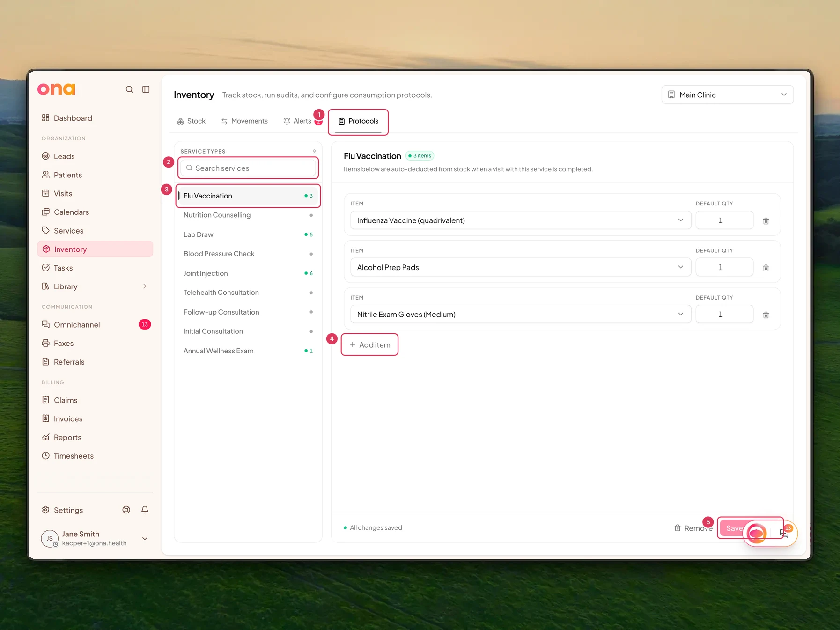This screenshot has height=630, width=840.
Task: Expand the Library submenu chevron
Action: pos(145,286)
